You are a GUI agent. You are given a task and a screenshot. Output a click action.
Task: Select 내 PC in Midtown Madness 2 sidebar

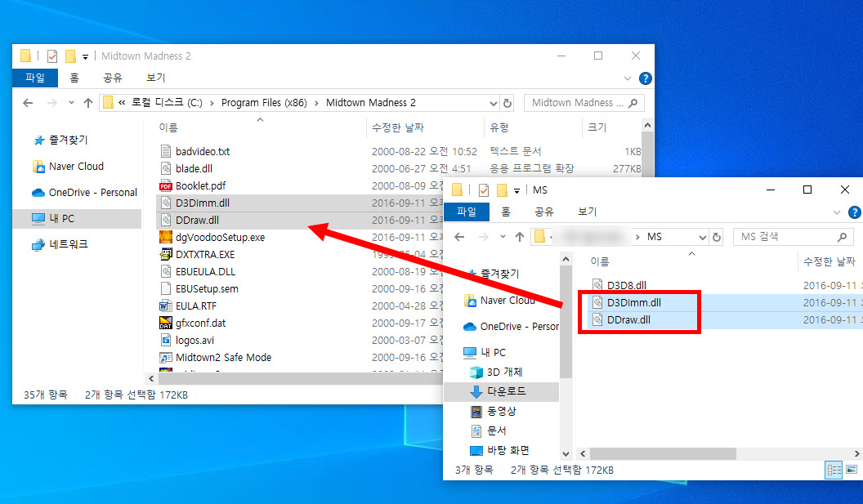point(77,218)
